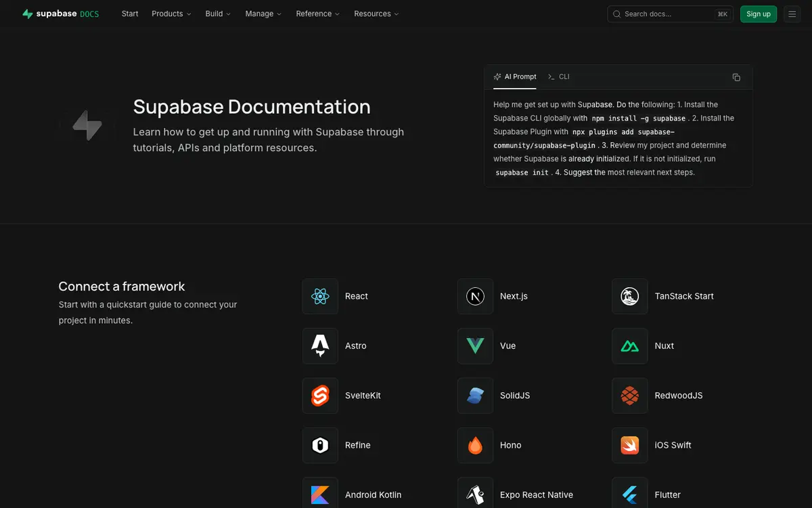Viewport: 812px width, 508px height.
Task: Open the TanStack Start link
Action: click(684, 296)
